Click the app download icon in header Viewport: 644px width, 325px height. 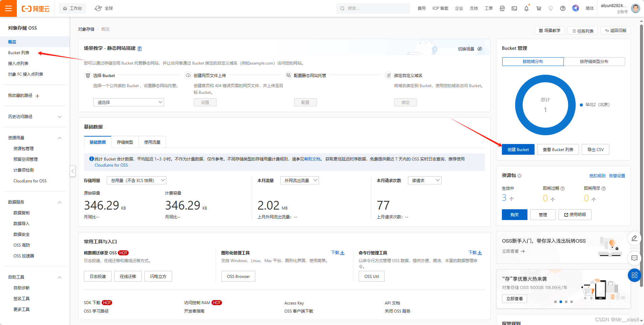coord(502,8)
